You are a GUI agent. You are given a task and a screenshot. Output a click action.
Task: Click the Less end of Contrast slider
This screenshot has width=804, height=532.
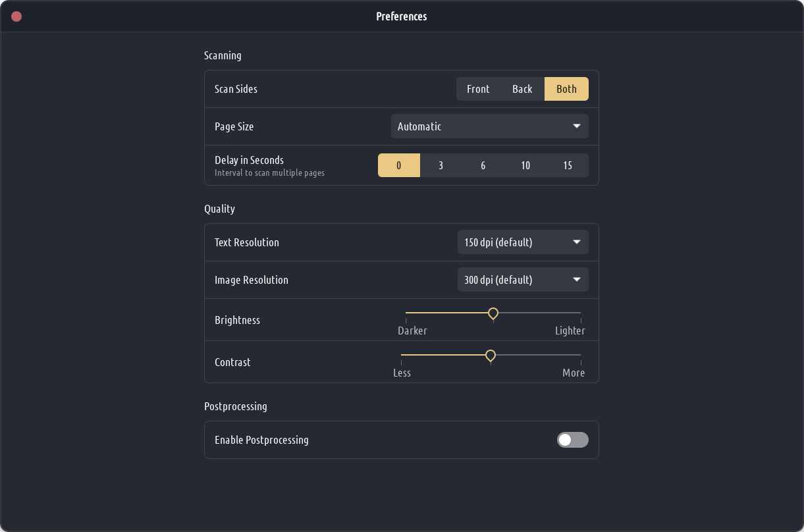(x=402, y=356)
